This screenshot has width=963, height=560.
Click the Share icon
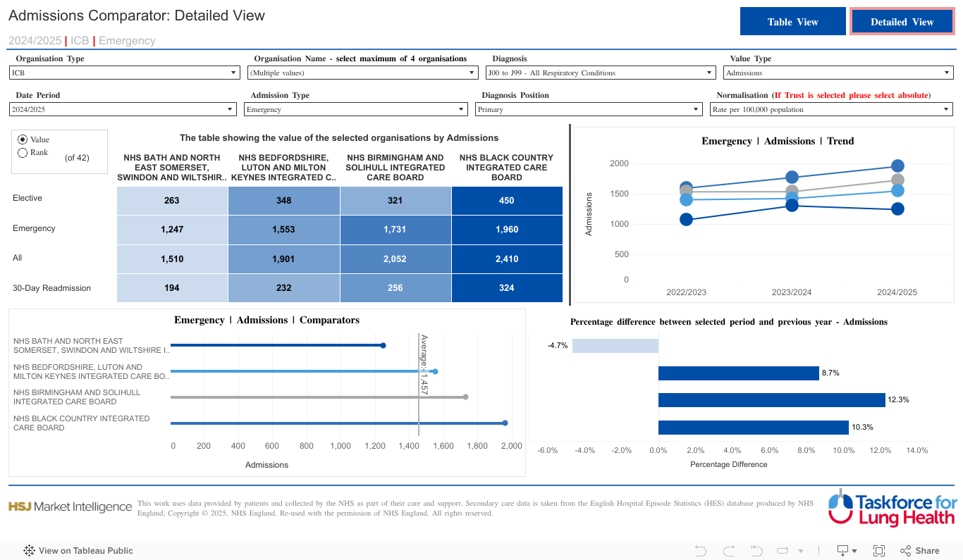919,551
